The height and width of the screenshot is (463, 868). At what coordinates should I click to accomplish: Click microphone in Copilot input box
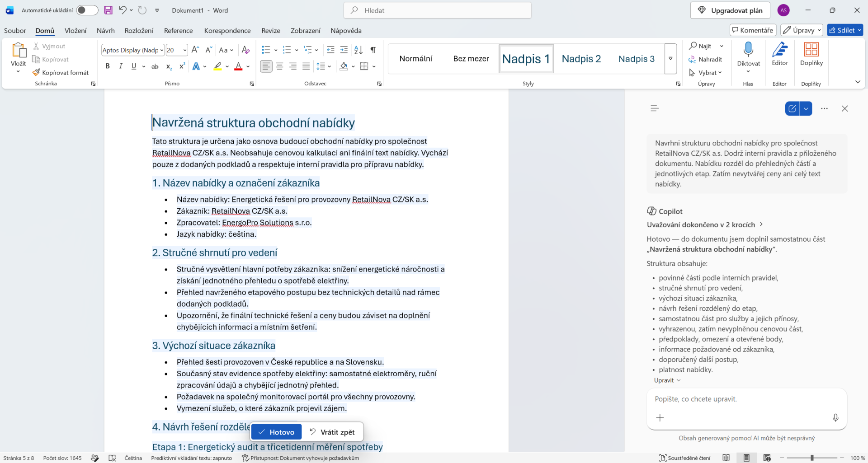click(x=835, y=417)
